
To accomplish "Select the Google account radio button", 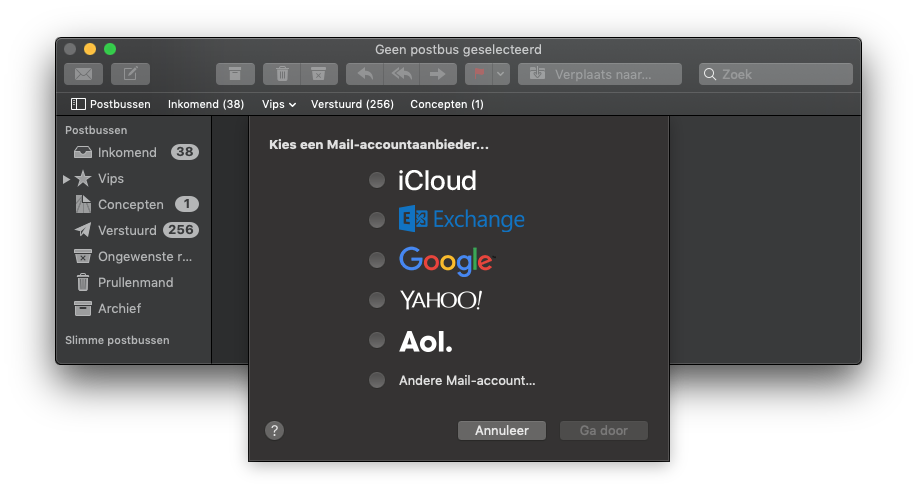I will pyautogui.click(x=377, y=260).
